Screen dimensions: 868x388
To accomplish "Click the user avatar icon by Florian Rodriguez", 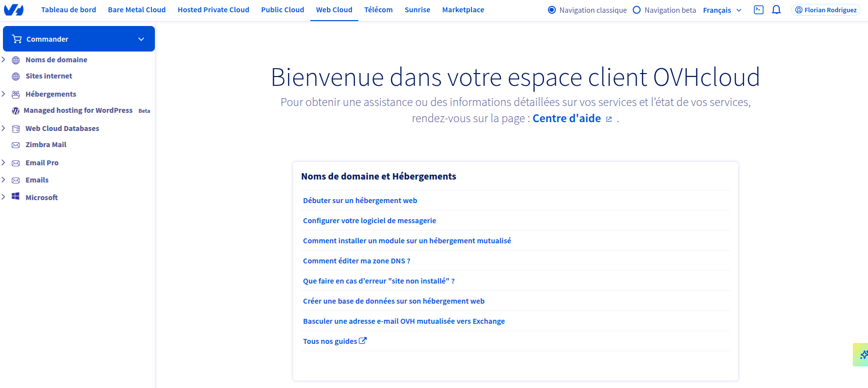I will 799,10.
